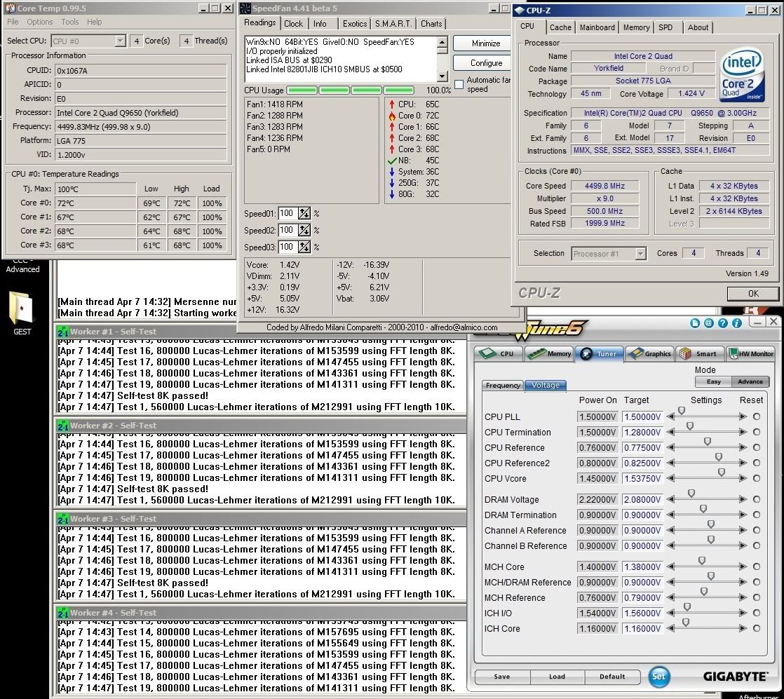Click the Reset circle for CPU Vcore

[x=757, y=478]
